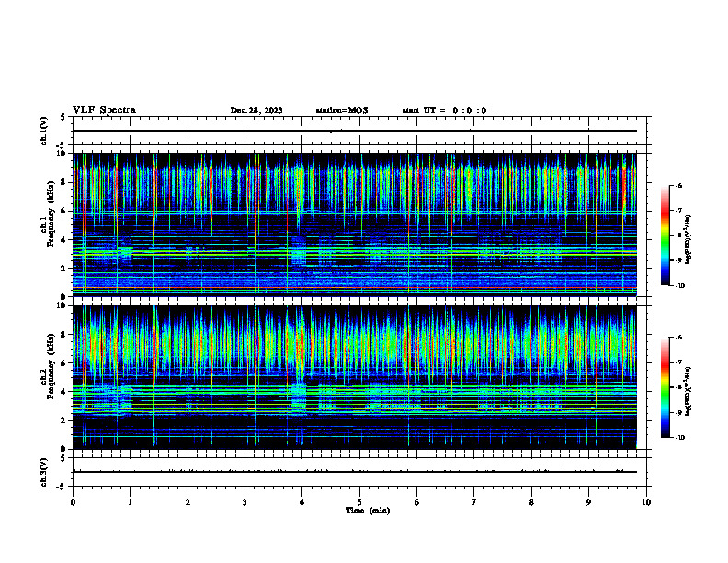
Task: Click the ch.2 spectrogram plot area
Action: (354, 377)
